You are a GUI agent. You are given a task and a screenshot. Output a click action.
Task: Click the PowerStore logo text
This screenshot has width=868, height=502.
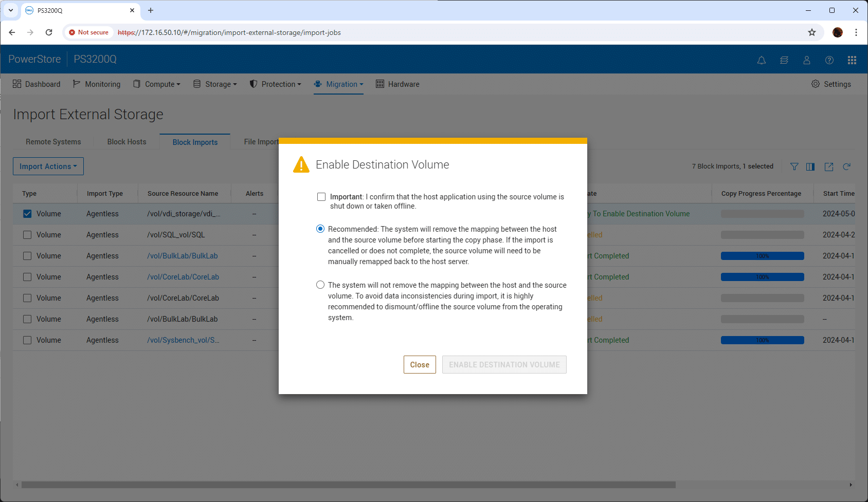pyautogui.click(x=34, y=59)
